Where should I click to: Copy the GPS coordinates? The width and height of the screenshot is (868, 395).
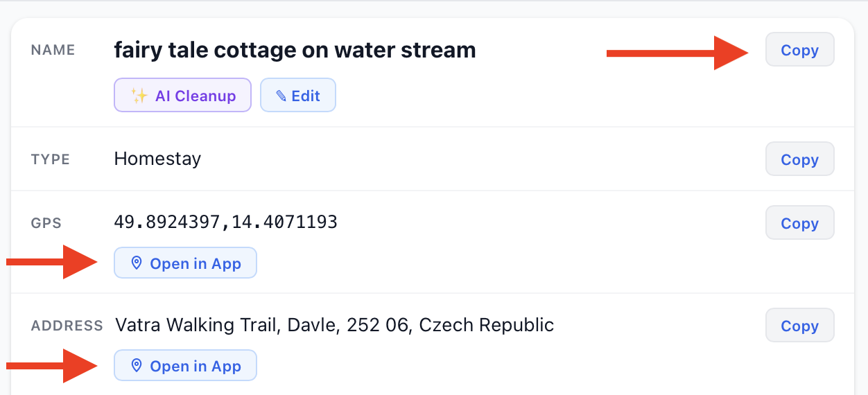coord(799,223)
